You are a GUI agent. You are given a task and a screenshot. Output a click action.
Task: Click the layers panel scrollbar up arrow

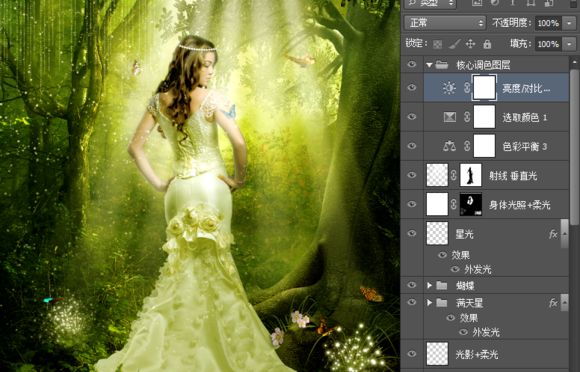(x=574, y=62)
